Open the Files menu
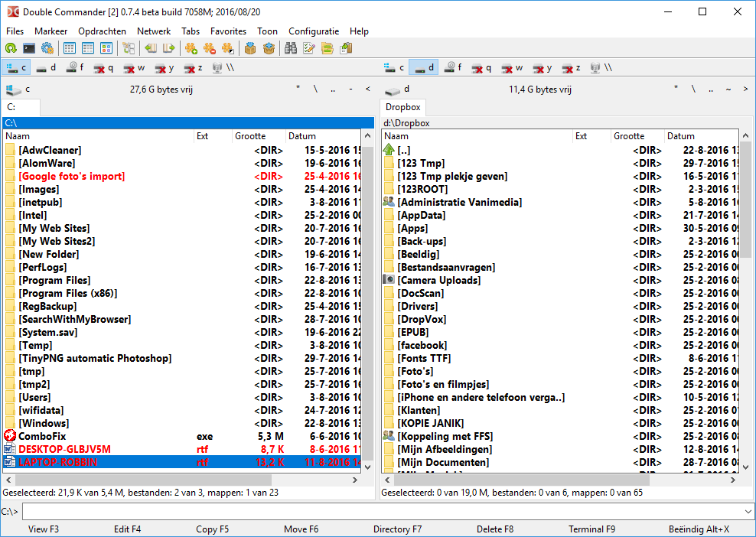756x537 pixels. (15, 31)
